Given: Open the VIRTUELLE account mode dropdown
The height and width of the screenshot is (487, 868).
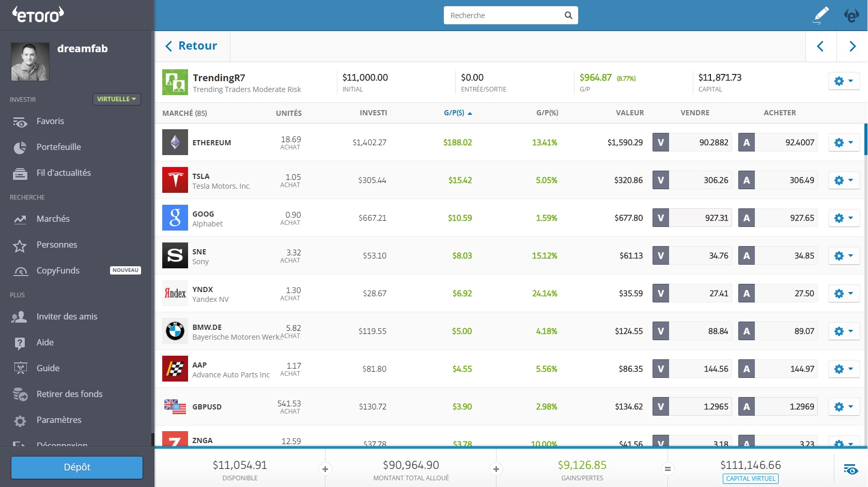Looking at the screenshot, I should coord(116,99).
